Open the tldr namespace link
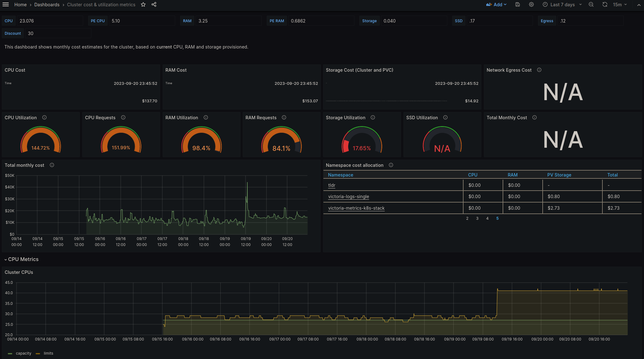The image size is (644, 359). coord(331,185)
